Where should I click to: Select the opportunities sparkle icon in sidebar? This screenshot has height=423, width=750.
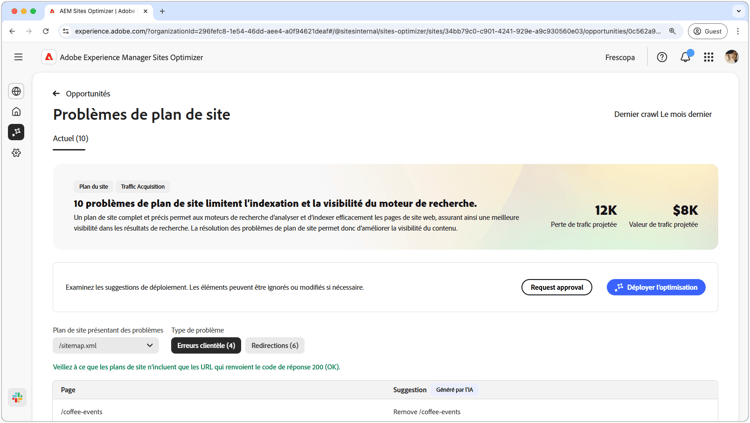pos(16,132)
